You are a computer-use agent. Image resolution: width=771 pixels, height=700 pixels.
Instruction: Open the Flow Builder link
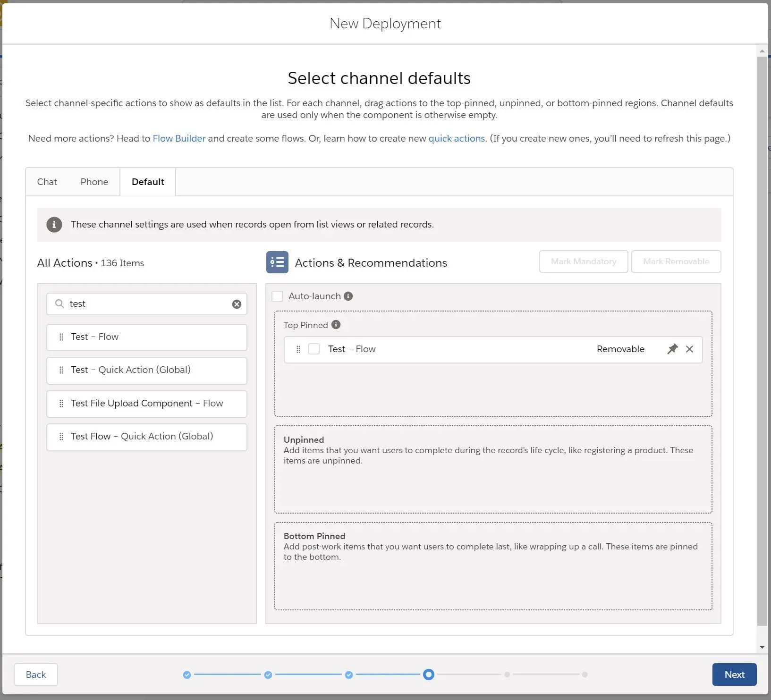coord(179,138)
